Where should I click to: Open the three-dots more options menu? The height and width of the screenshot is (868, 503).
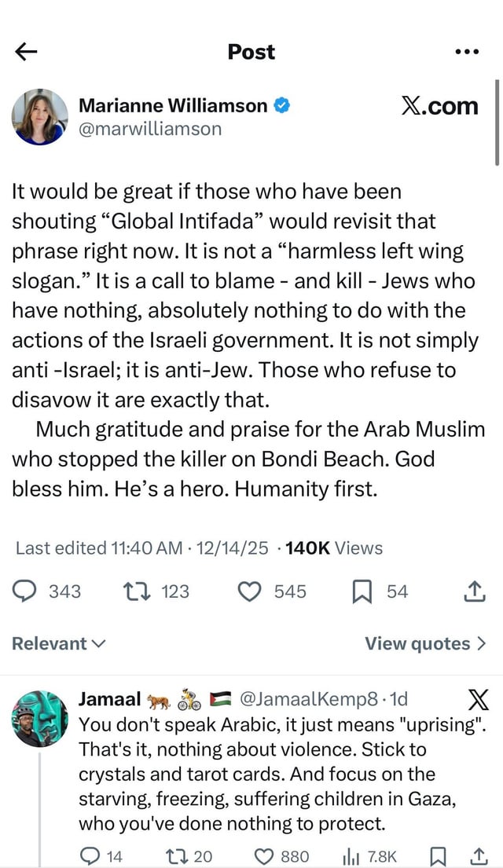(x=466, y=52)
